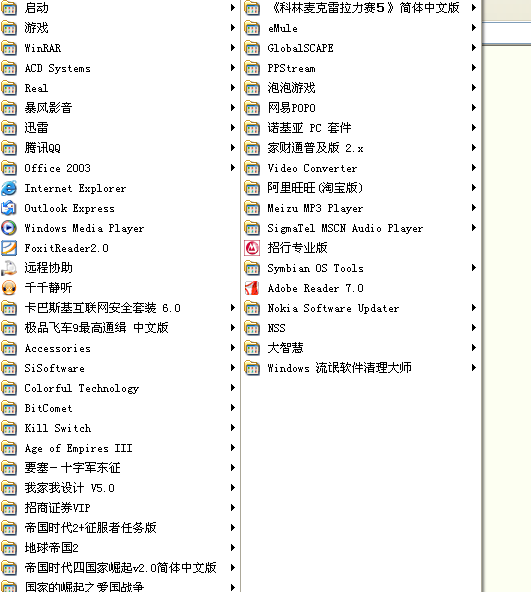Click the ACD Systems folder icon
Screen dimensions: 531x592
[9, 68]
